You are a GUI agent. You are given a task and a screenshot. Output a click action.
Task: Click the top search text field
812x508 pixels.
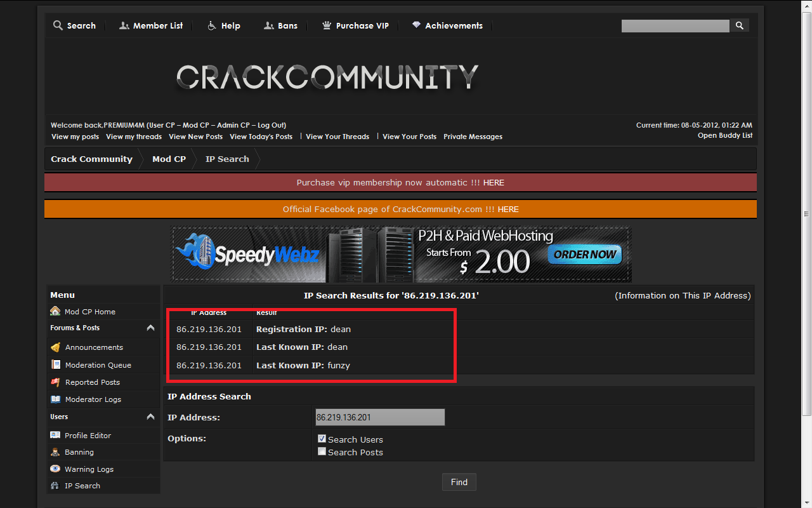coord(676,25)
